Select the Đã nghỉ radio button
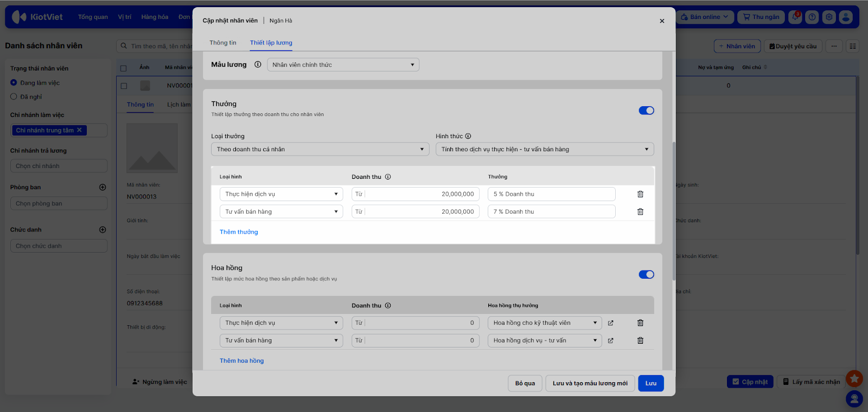868x412 pixels. click(14, 97)
